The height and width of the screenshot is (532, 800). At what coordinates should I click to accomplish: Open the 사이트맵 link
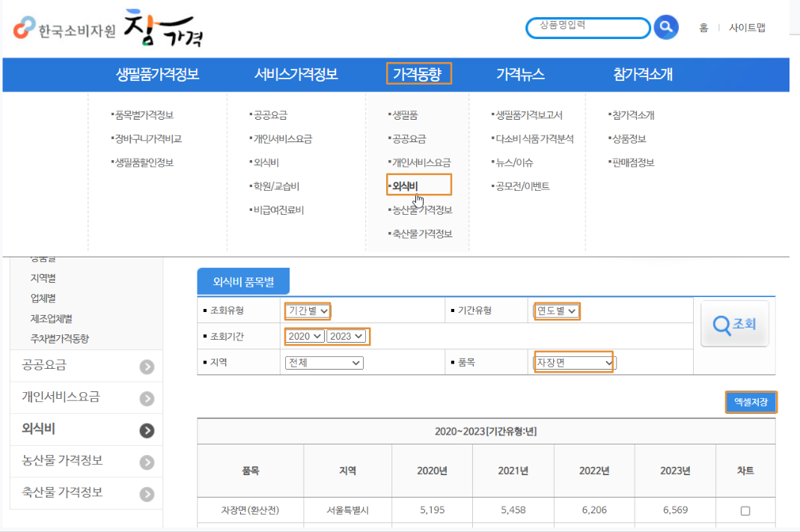(747, 28)
